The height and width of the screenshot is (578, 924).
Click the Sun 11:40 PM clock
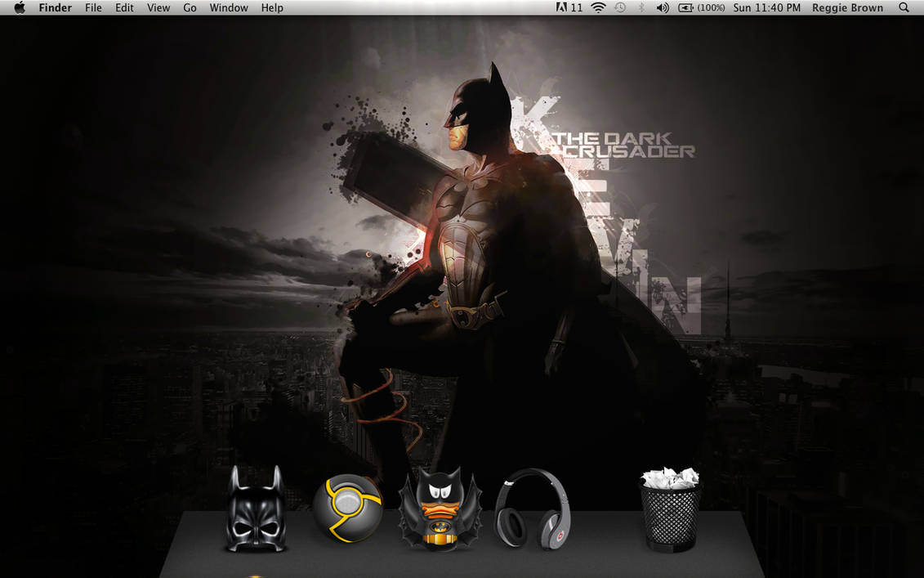click(766, 7)
